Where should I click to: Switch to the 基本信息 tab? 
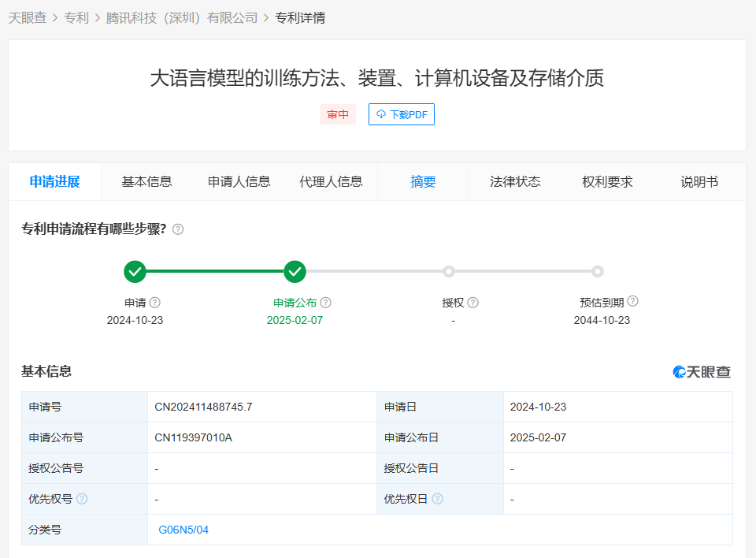(146, 181)
